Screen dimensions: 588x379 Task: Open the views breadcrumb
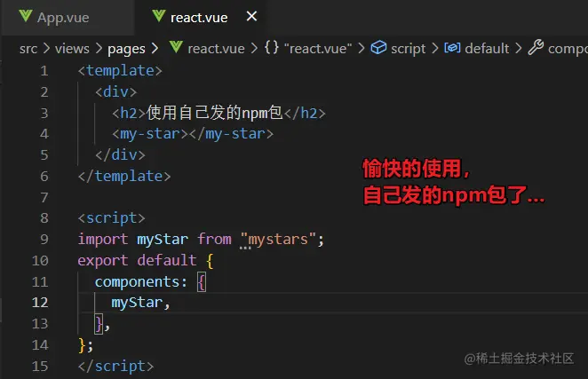pyautogui.click(x=72, y=49)
